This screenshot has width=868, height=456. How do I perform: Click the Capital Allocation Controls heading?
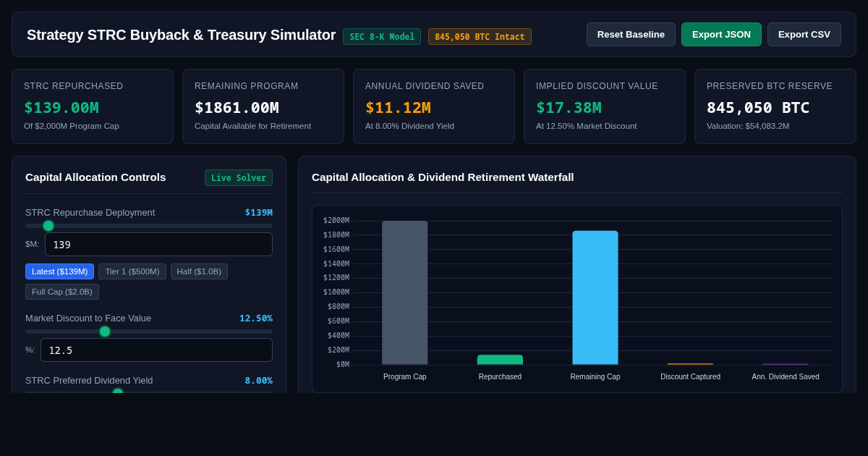95,177
